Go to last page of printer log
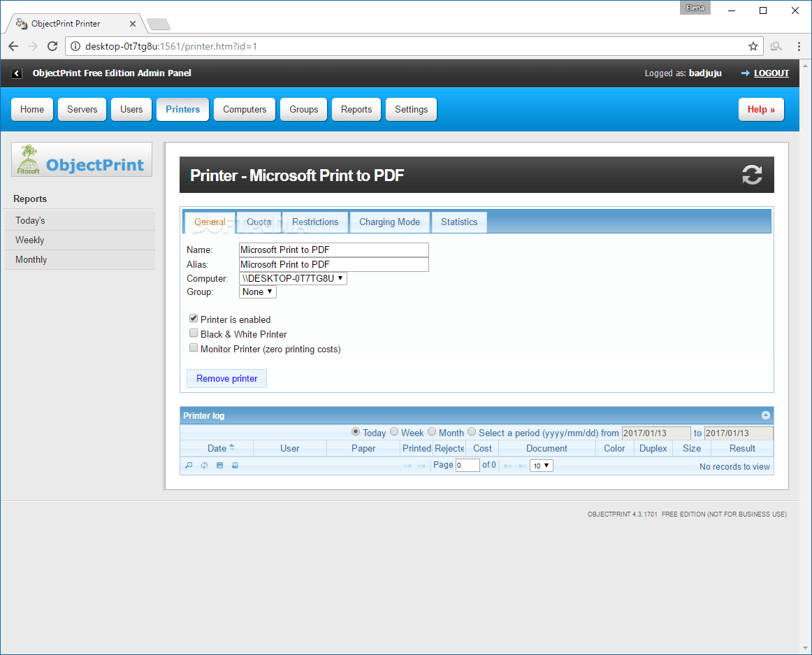 coord(523,466)
